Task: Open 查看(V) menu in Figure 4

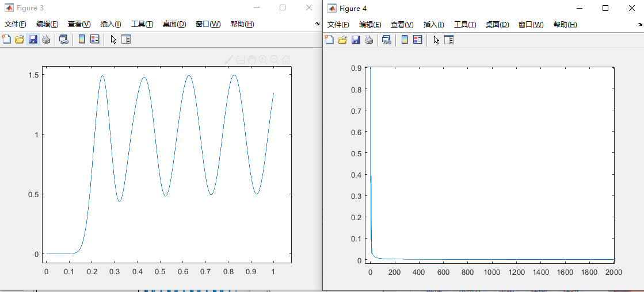Action: (402, 25)
